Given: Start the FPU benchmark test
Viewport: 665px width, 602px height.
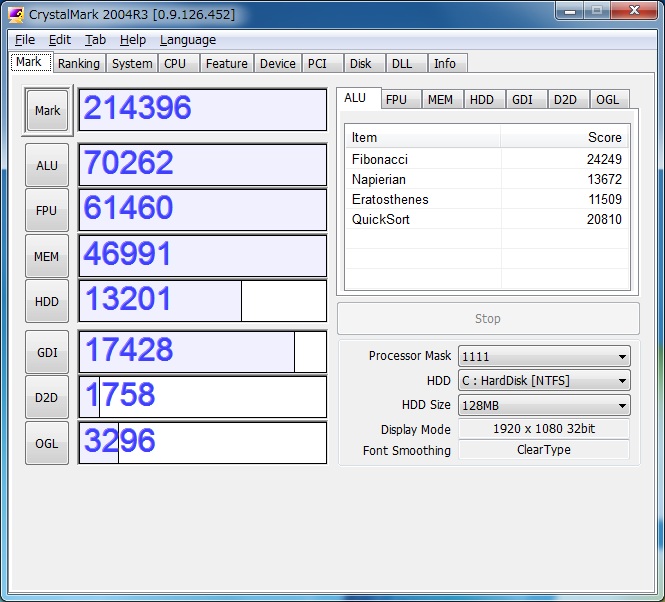Looking at the screenshot, I should (x=47, y=210).
